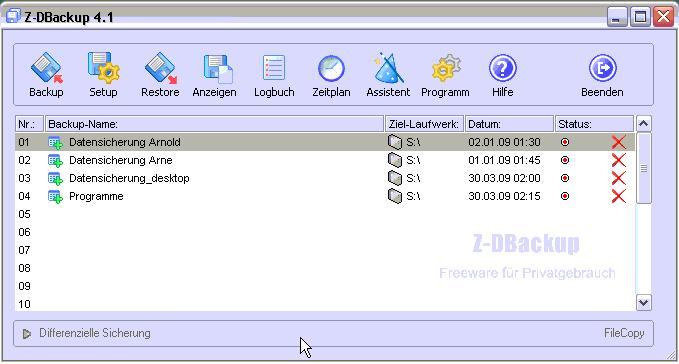Image resolution: width=679 pixels, height=364 pixels.
Task: Click drive icon in Programme row
Action: tap(394, 196)
